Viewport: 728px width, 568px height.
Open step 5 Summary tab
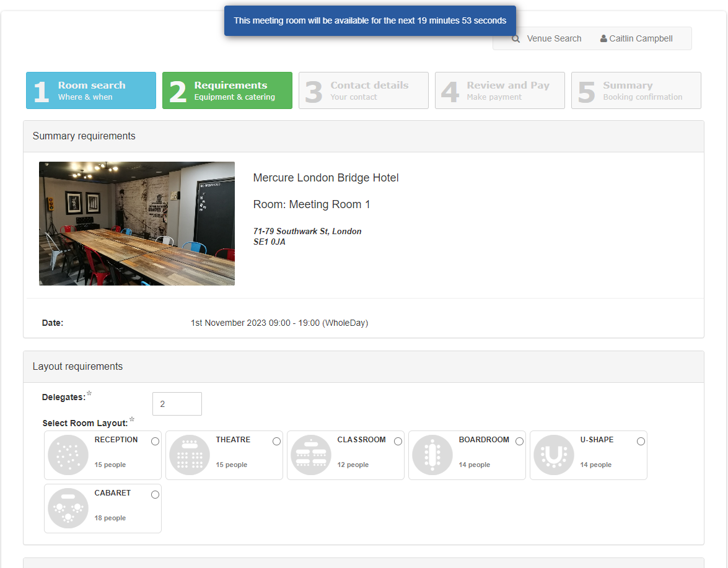636,90
